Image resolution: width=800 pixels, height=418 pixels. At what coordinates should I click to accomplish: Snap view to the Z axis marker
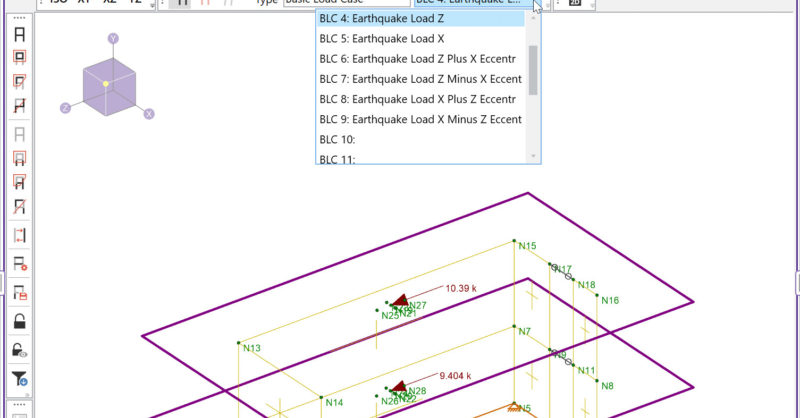coord(65,108)
